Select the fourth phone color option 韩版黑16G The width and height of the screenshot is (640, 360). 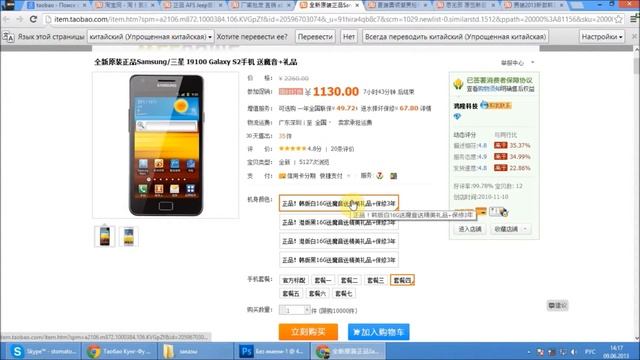tap(339, 260)
